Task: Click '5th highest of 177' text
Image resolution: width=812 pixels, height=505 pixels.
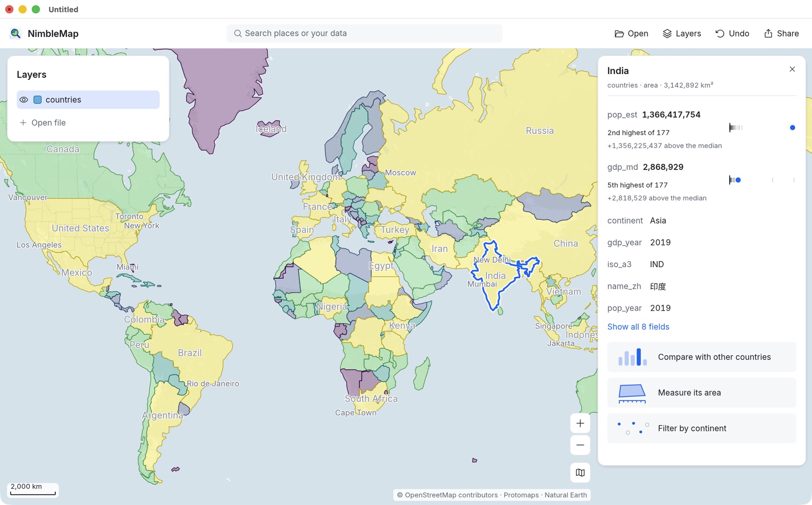Action: (637, 185)
